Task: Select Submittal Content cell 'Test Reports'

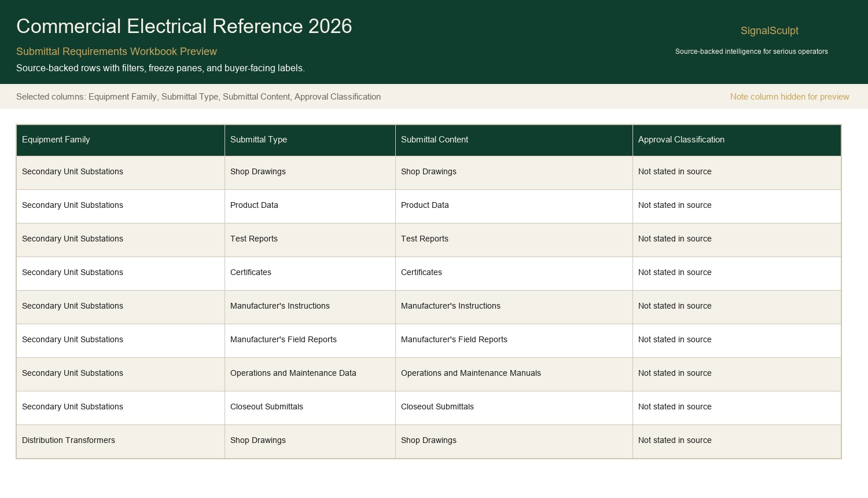Action: [x=514, y=240]
